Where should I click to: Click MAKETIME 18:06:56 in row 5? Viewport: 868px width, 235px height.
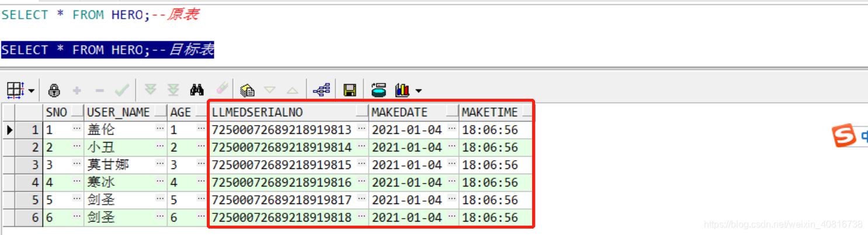pos(490,200)
